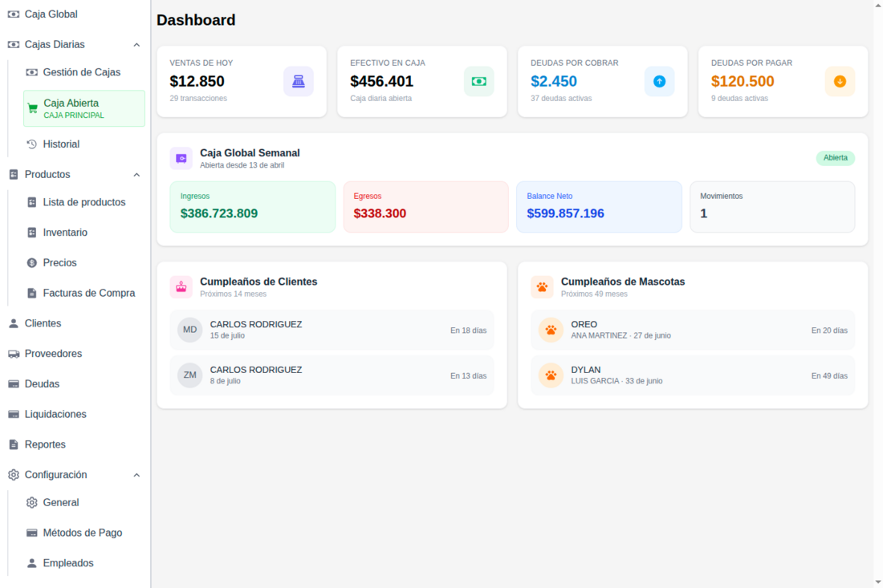
Task: Click the paw avatar next to OREO
Action: click(x=551, y=330)
